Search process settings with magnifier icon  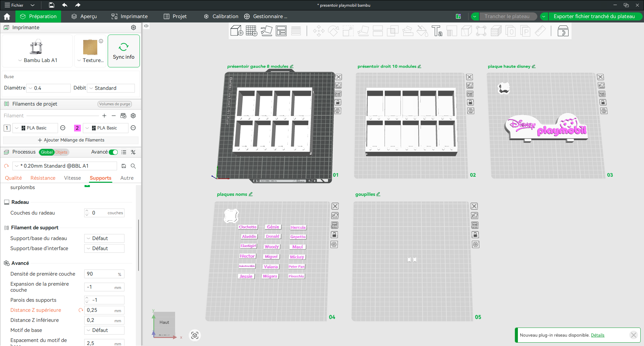(x=133, y=166)
